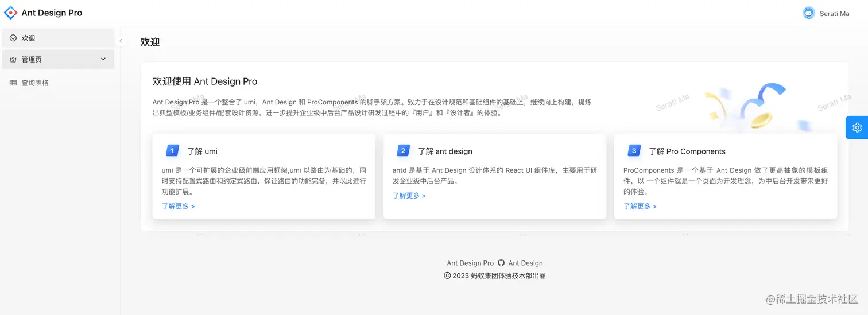Expand the 管理页 submenu chevron
Image resolution: width=868 pixels, height=315 pixels.
[x=103, y=59]
